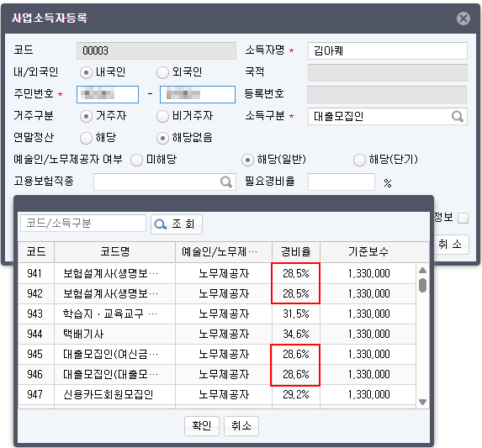Click 노무제공자 cell in 택배기사 row
This screenshot has height=448, width=482.
(x=224, y=334)
